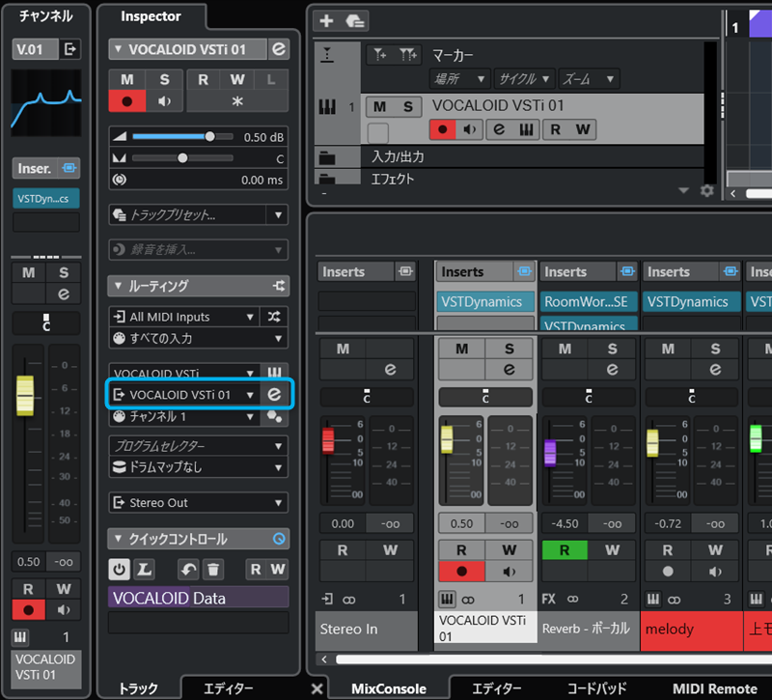This screenshot has height=700, width=772.
Task: Open track presets icon beside plus button
Action: [354, 20]
